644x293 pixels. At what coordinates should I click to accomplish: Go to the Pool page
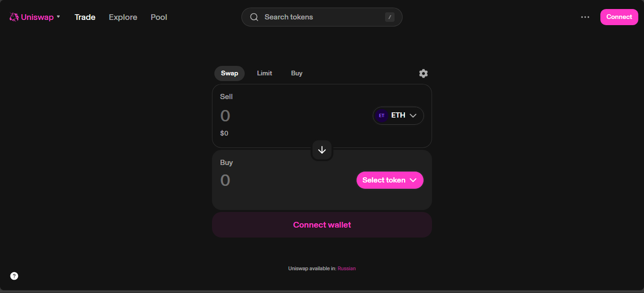click(159, 17)
